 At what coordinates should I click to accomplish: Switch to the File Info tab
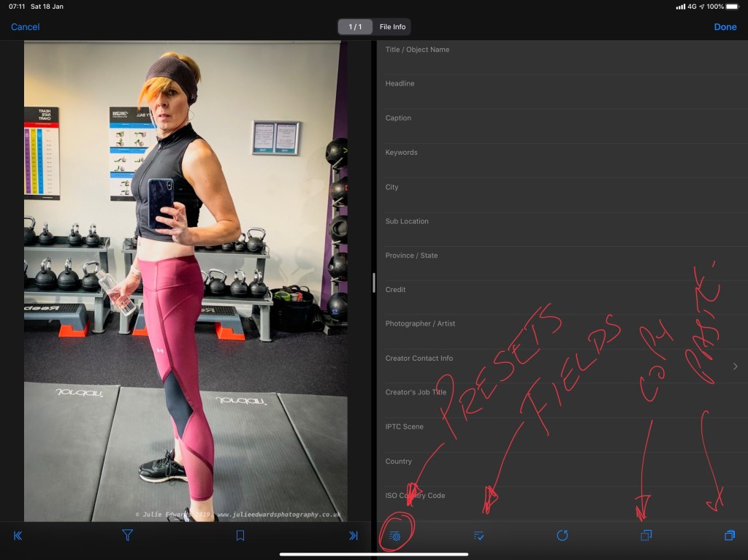click(x=392, y=27)
